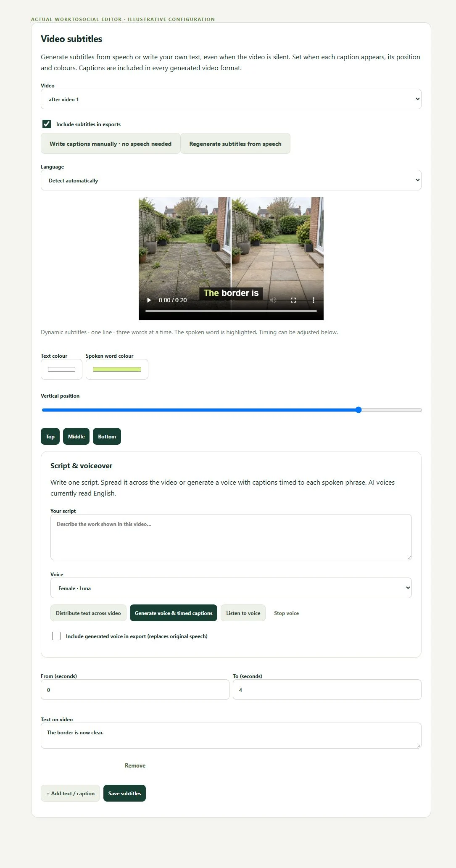Focus the From (seconds) field
The image size is (456, 868).
135,690
